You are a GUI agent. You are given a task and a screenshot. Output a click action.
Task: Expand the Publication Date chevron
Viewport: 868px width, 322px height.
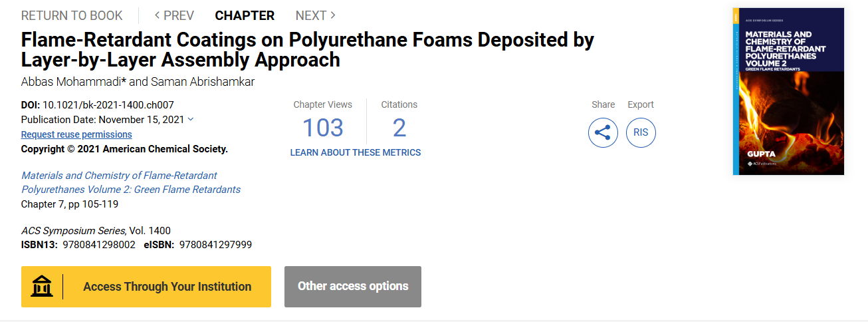(191, 120)
